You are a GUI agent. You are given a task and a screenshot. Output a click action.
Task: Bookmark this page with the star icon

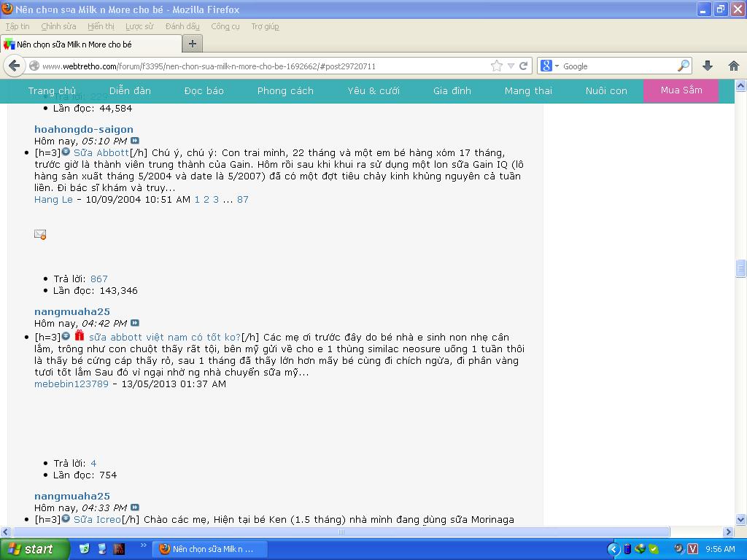pyautogui.click(x=496, y=66)
